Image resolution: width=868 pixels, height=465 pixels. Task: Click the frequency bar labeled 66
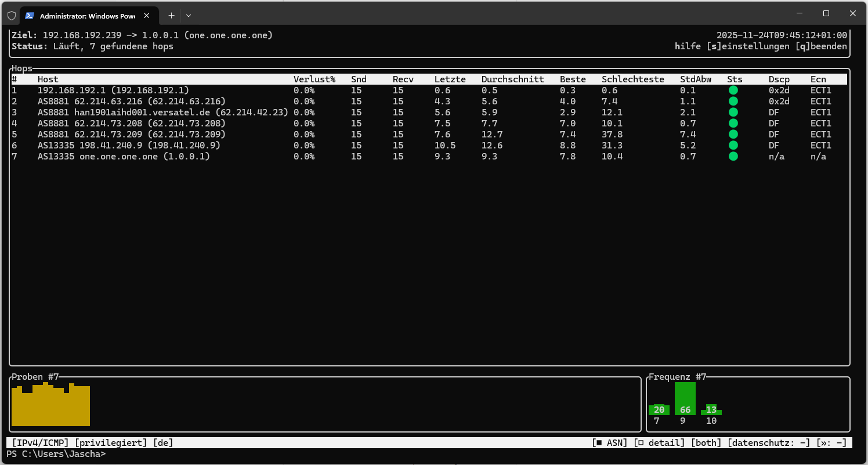tap(685, 399)
